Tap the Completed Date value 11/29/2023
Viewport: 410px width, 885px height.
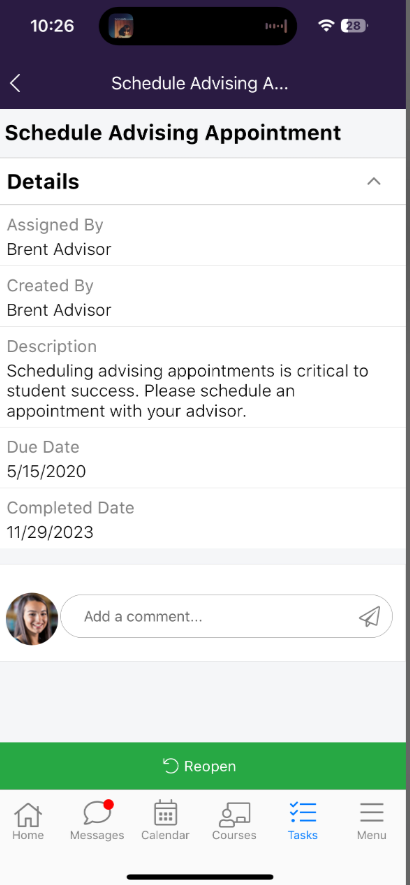(50, 532)
